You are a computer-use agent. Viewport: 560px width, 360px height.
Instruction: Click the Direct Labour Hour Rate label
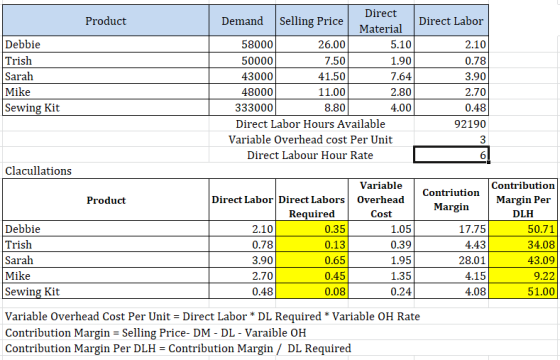pyautogui.click(x=310, y=155)
